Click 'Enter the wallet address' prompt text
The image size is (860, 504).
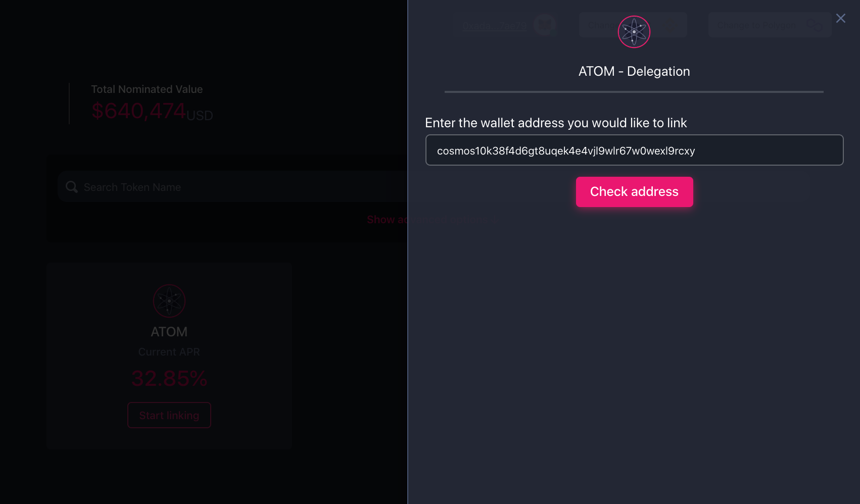556,123
